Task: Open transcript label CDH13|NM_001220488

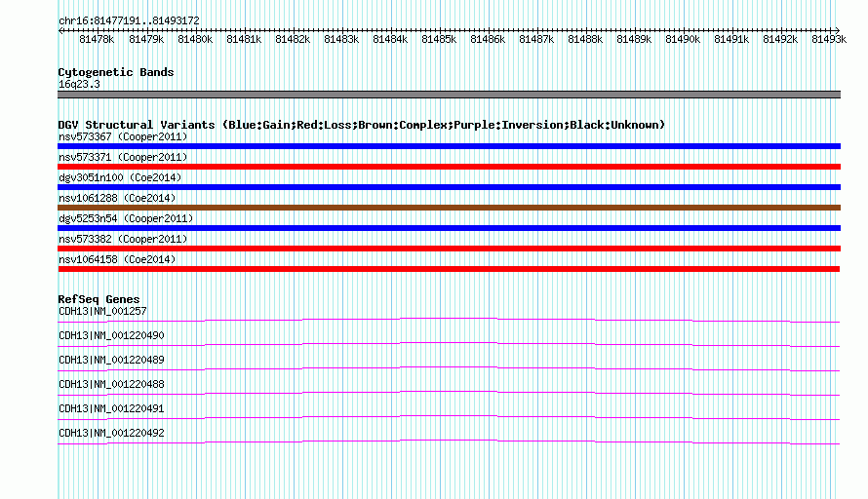Action: click(111, 385)
